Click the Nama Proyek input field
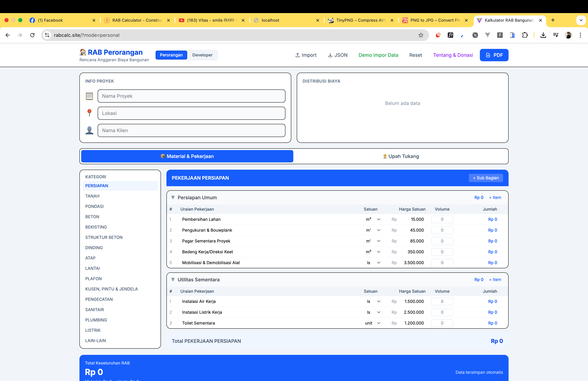Image resolution: width=588 pixels, height=381 pixels. tap(191, 96)
